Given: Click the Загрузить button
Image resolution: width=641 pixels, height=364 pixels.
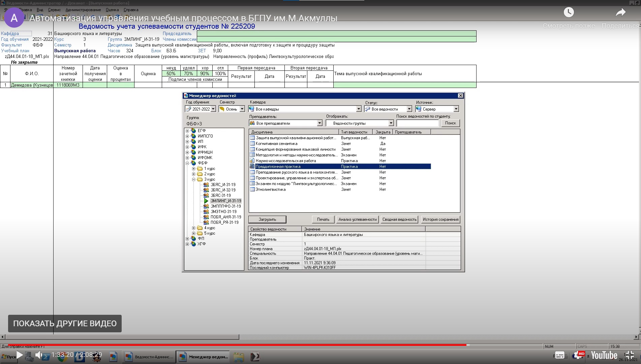Looking at the screenshot, I should [x=267, y=219].
